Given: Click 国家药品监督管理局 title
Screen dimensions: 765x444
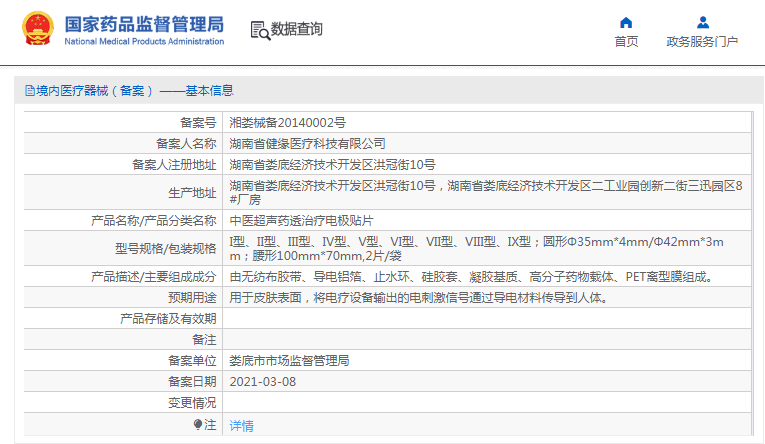Looking at the screenshot, I should tap(144, 24).
